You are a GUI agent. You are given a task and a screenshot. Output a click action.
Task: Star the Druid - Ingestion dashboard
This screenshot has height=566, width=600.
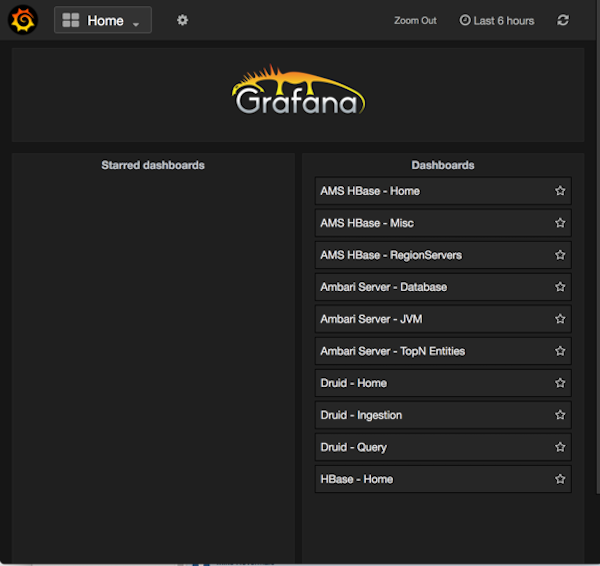(560, 415)
